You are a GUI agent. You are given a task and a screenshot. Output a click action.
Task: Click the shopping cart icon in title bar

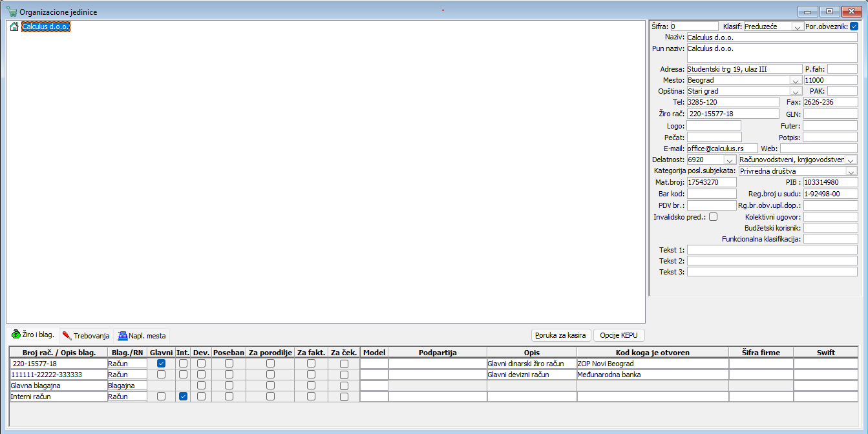pyautogui.click(x=12, y=12)
